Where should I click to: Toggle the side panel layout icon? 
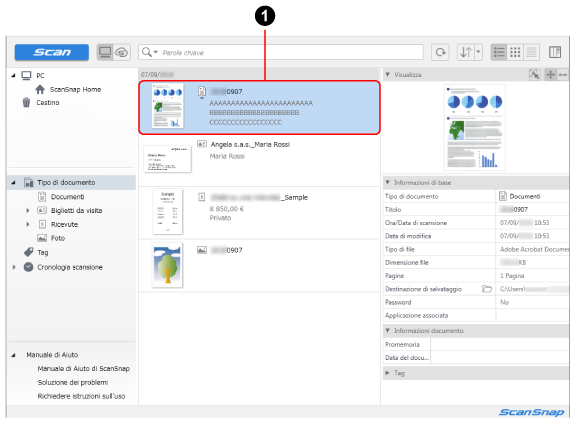tap(555, 52)
